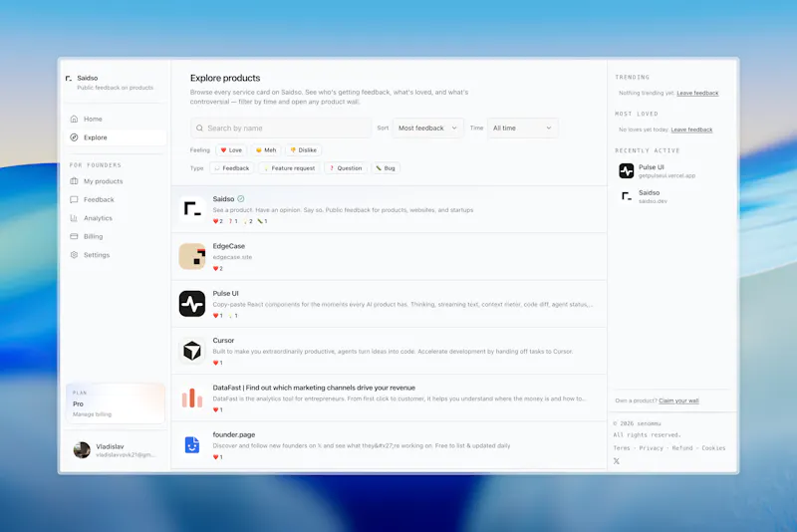
Task: Click Vladislav's profile avatar
Action: (82, 450)
